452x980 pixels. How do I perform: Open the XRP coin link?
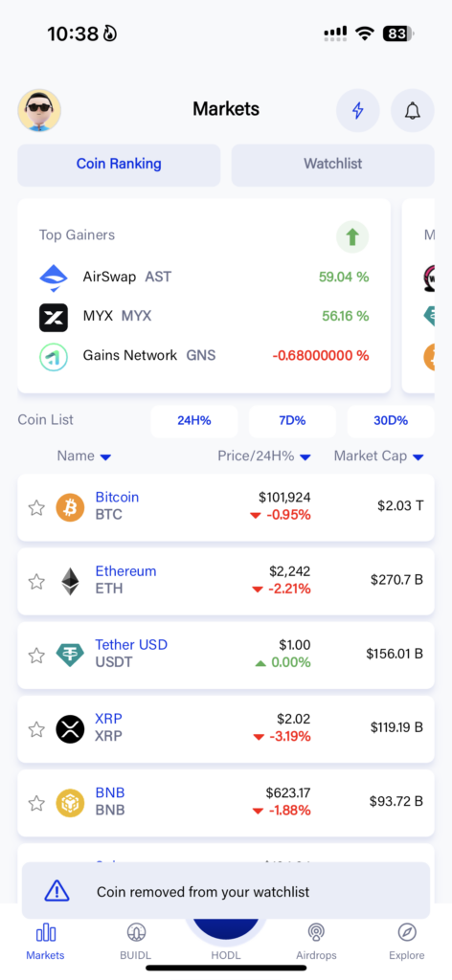tap(108, 719)
